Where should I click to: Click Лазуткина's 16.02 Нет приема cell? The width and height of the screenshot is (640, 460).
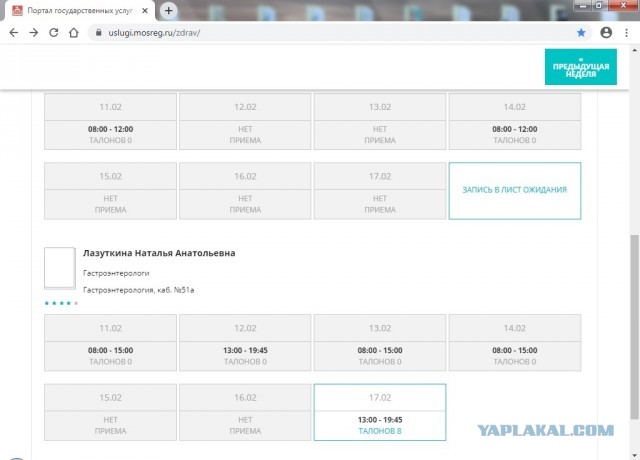pos(245,412)
